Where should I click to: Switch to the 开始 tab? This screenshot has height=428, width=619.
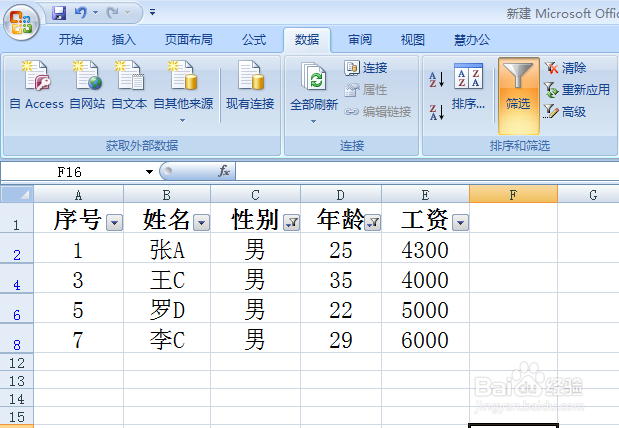(71, 40)
